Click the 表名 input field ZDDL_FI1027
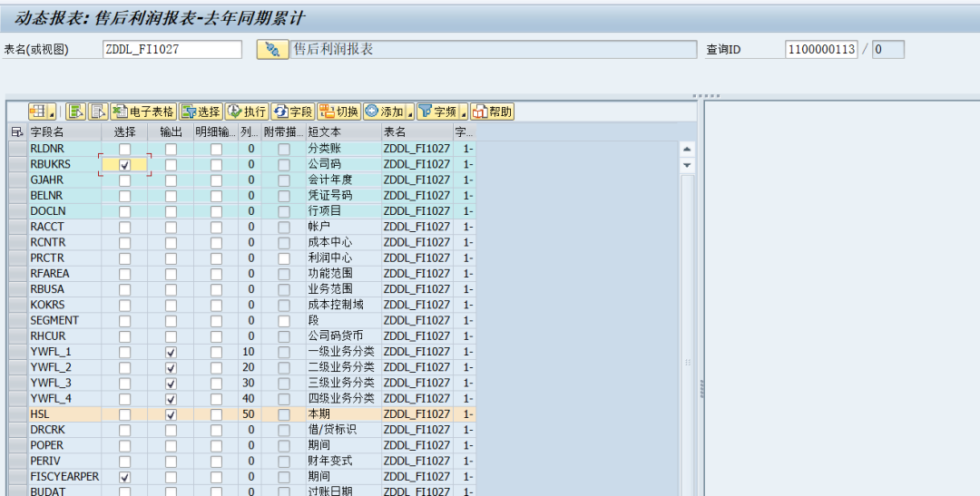This screenshot has width=980, height=496. point(172,49)
